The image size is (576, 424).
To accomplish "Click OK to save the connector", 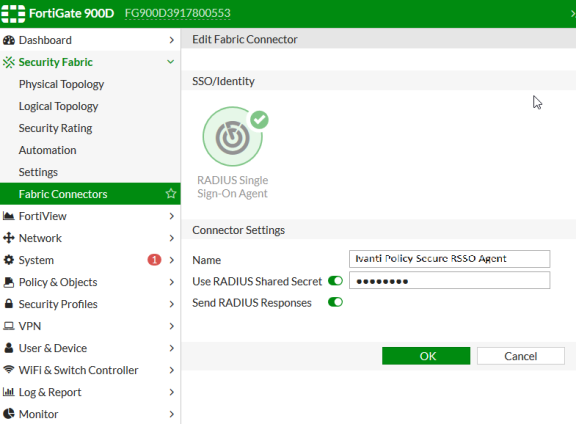I will pyautogui.click(x=426, y=356).
